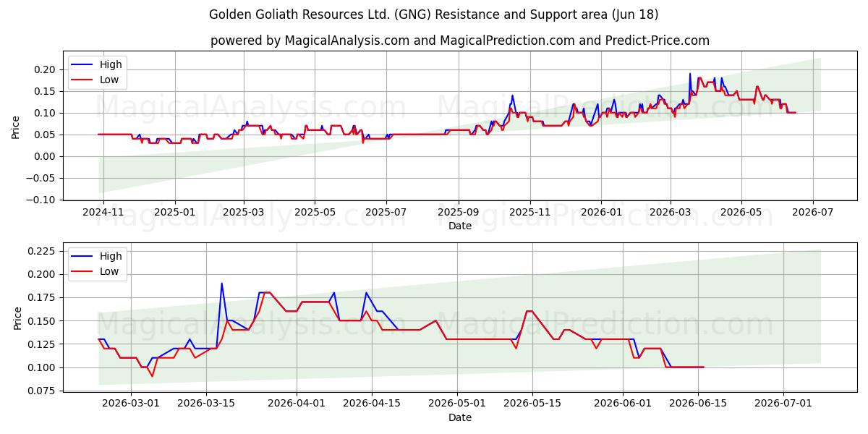Click the '2026-03' label on top chart
This screenshot has height=434, width=868.
[669, 212]
